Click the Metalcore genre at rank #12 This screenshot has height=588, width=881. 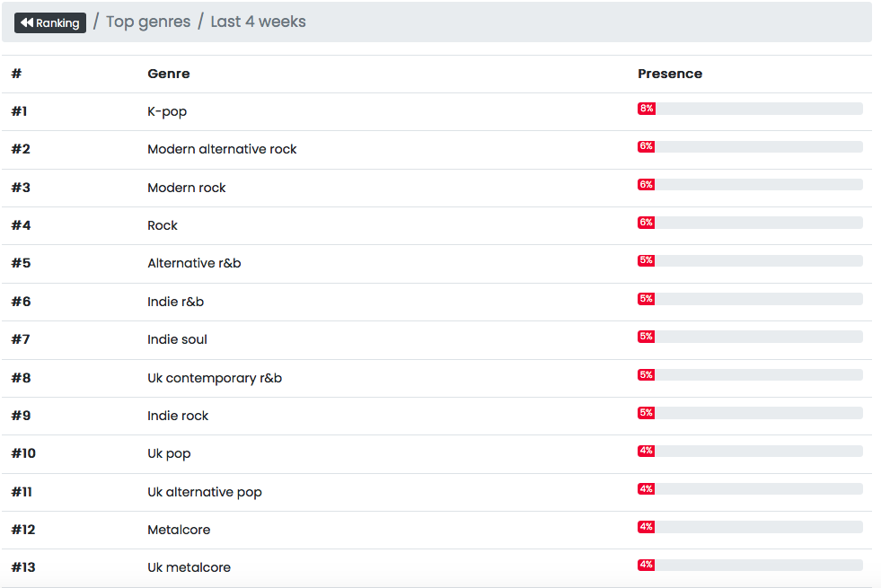pyautogui.click(x=179, y=530)
